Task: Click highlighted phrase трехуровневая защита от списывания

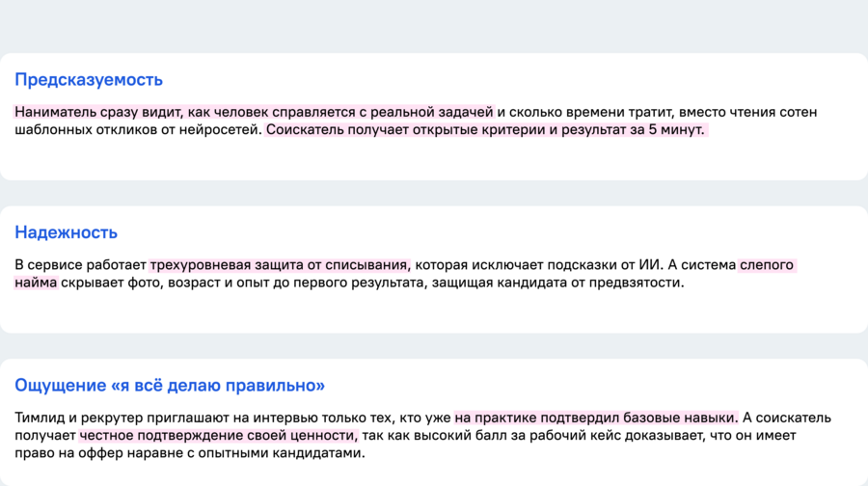Action: point(279,264)
